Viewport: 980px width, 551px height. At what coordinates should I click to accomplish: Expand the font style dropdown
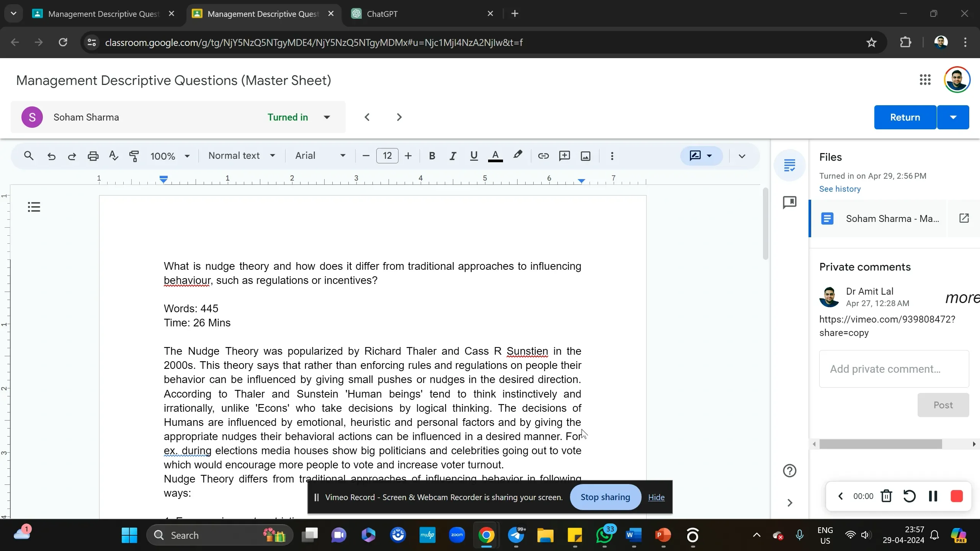pyautogui.click(x=344, y=155)
